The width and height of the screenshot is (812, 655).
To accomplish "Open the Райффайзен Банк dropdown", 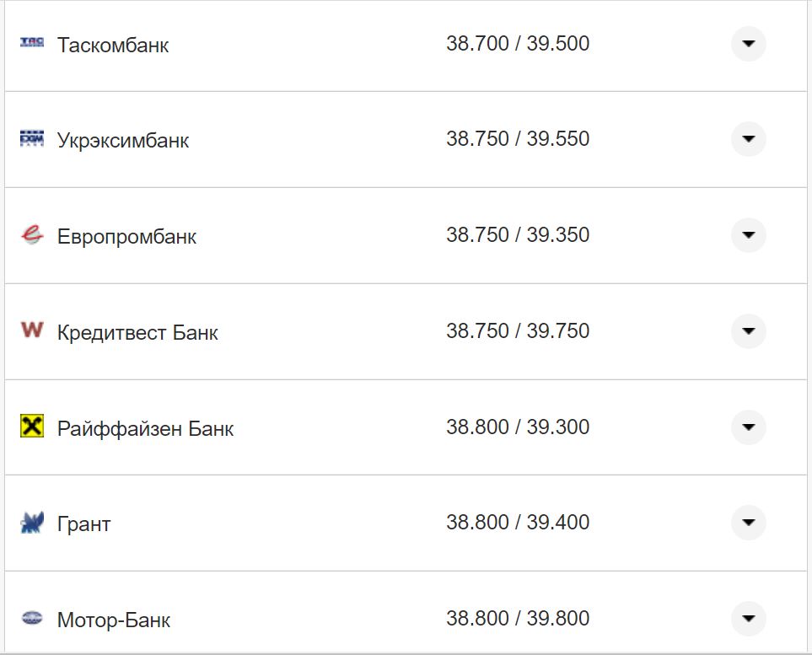I will (x=748, y=427).
